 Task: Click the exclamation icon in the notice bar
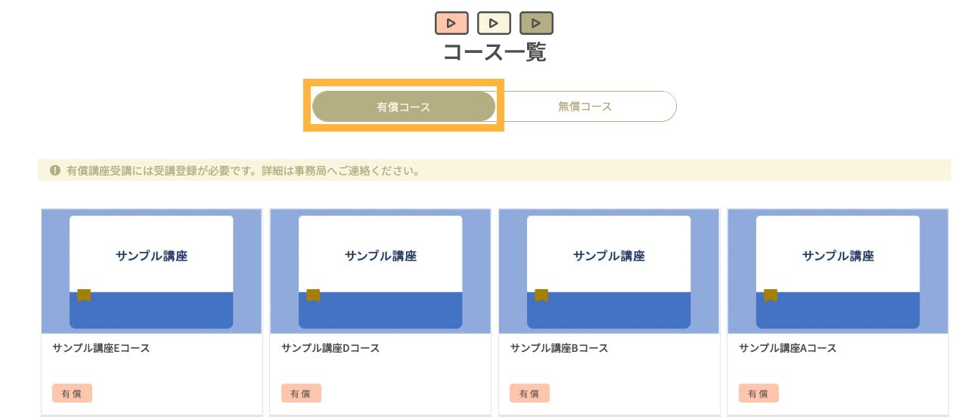point(55,170)
